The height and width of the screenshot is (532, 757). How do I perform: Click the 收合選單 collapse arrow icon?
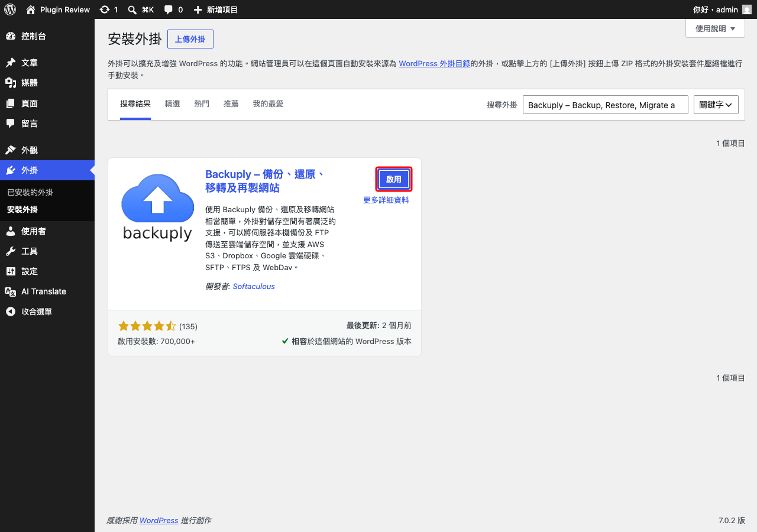click(x=11, y=312)
